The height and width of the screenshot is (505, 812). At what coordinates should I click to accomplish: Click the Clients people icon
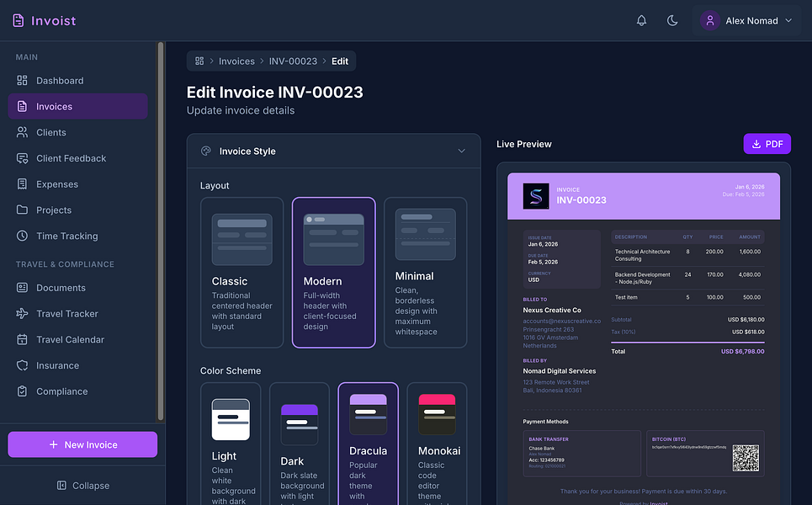22,132
